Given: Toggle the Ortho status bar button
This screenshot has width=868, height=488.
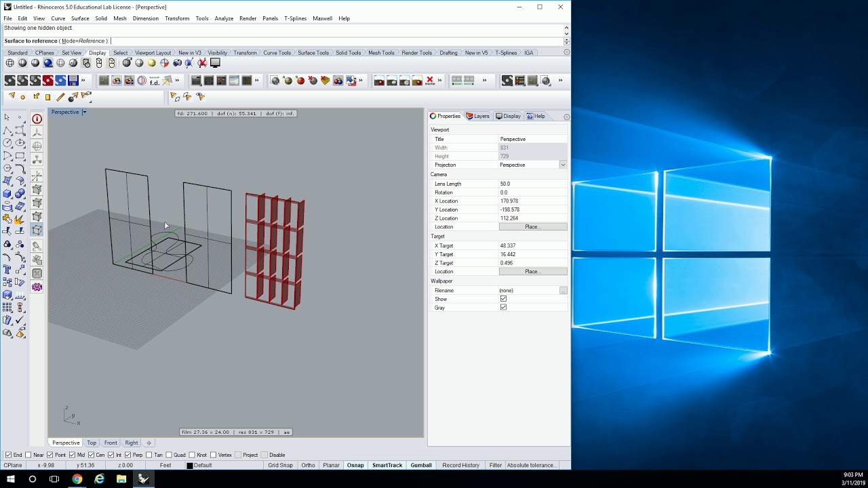Looking at the screenshot, I should 308,466.
